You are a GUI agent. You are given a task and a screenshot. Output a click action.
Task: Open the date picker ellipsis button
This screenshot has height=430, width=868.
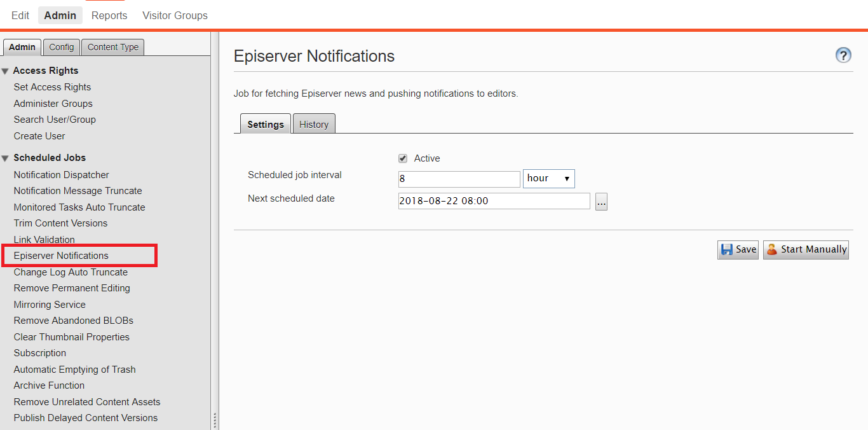[x=601, y=202]
